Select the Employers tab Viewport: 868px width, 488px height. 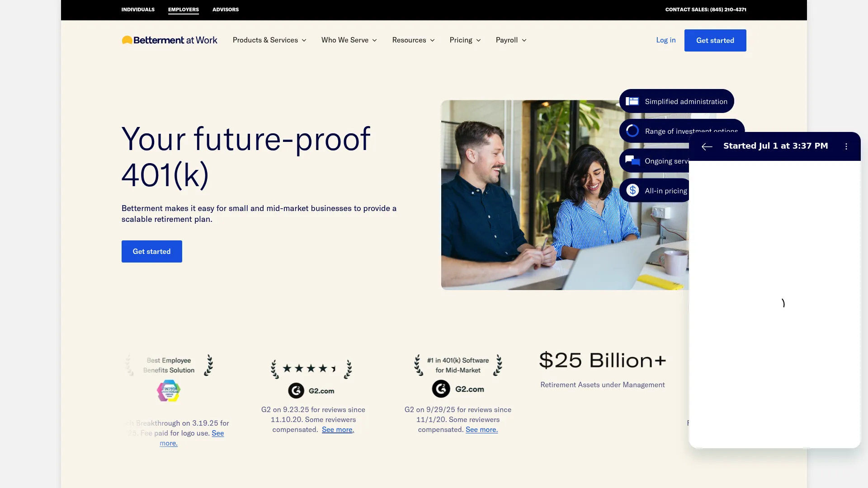[184, 9]
